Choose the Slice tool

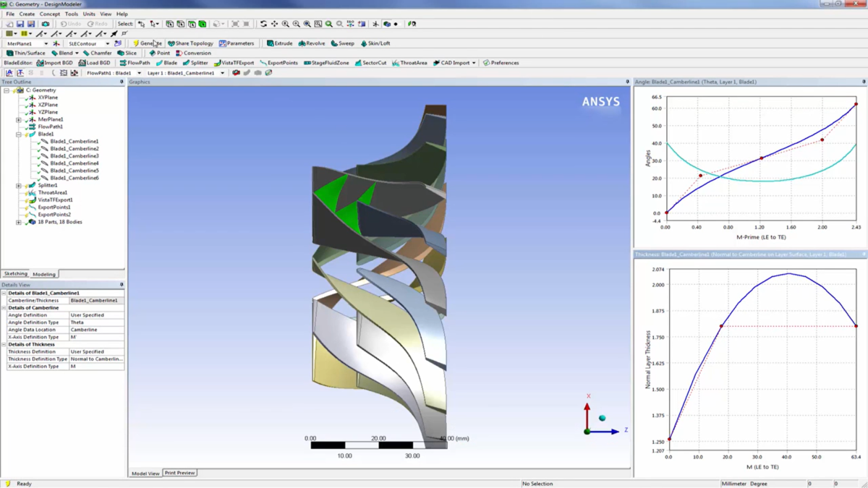point(127,53)
